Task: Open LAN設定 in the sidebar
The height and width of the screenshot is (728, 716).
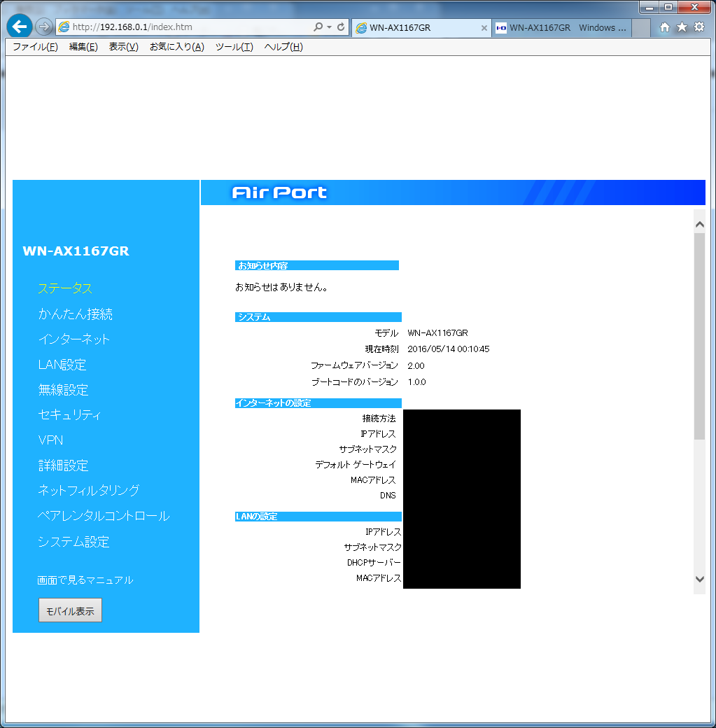Action: [62, 365]
